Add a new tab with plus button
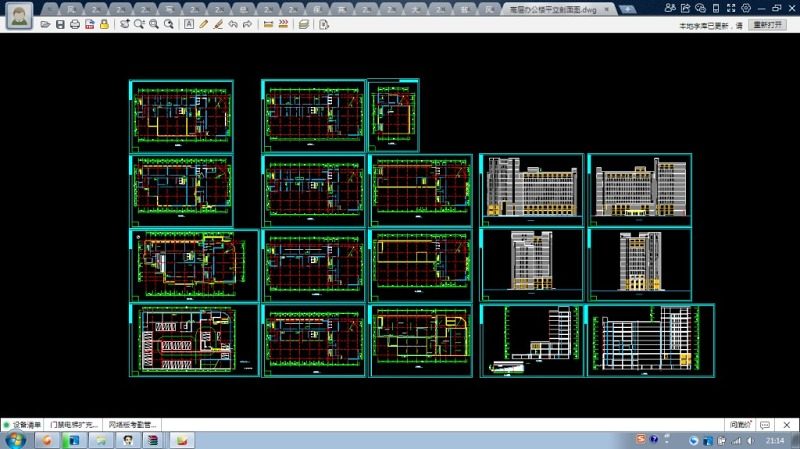 tap(625, 9)
